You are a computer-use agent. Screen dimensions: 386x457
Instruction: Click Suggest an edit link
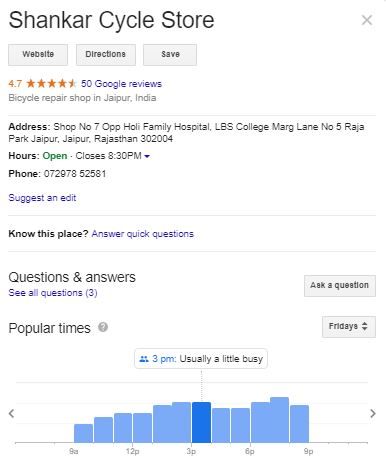tap(42, 198)
